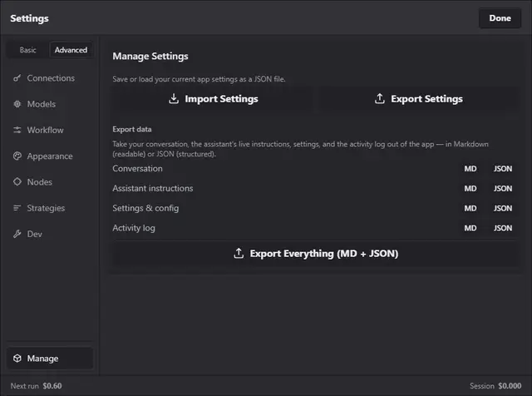Switch to the Basic tab
This screenshot has width=532, height=396.
pos(27,50)
